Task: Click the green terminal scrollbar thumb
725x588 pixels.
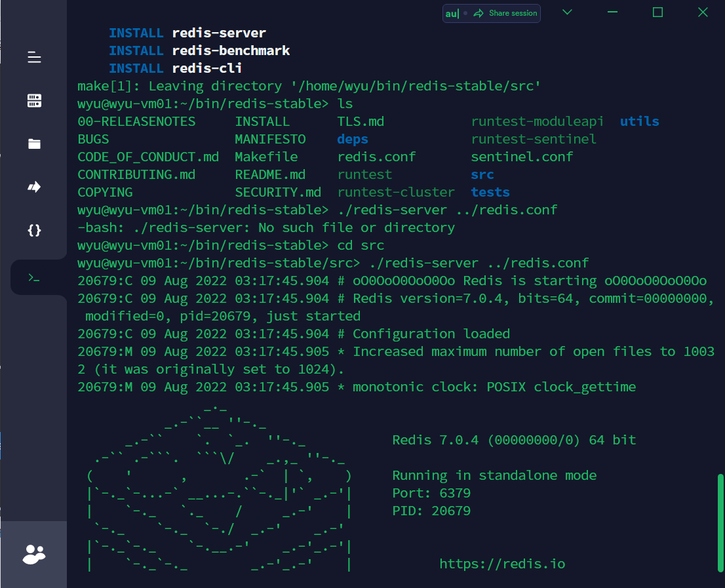Action: 720,522
